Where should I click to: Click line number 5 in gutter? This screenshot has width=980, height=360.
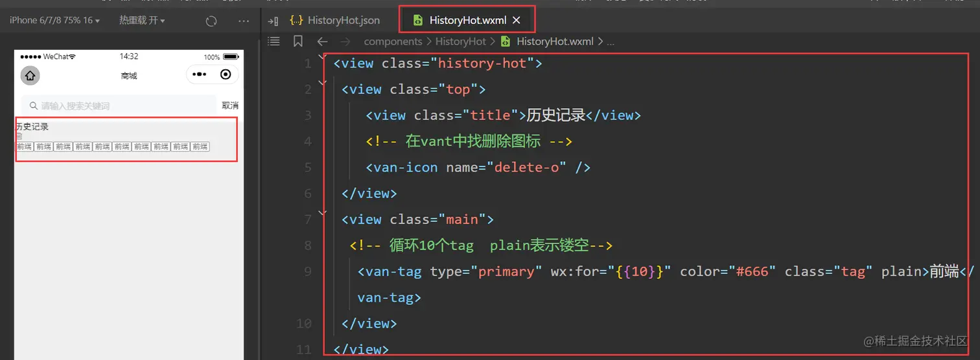[308, 167]
